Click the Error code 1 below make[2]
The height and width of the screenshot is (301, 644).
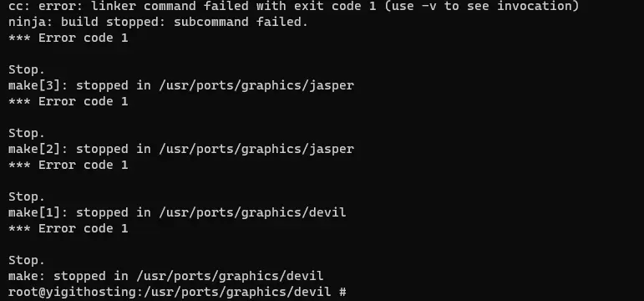tap(68, 165)
